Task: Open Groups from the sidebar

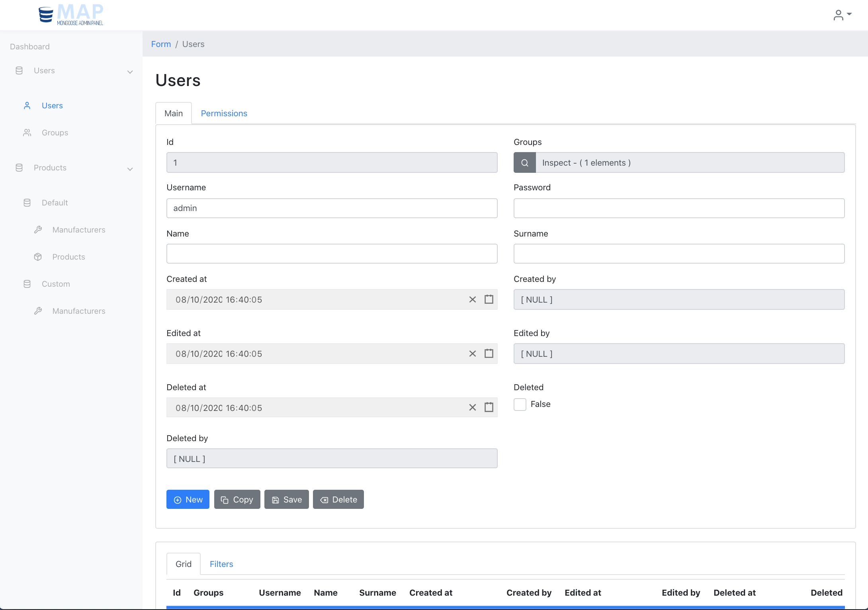Action: [x=55, y=133]
